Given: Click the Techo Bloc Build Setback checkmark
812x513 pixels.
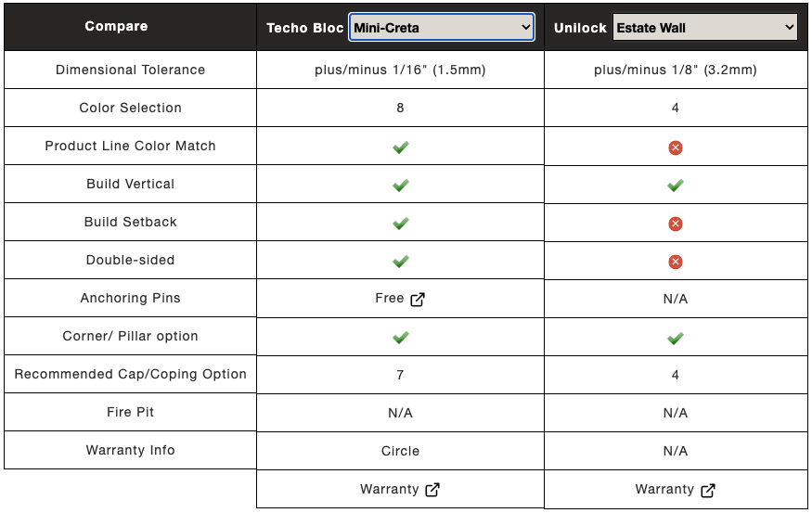Looking at the screenshot, I should pos(400,224).
